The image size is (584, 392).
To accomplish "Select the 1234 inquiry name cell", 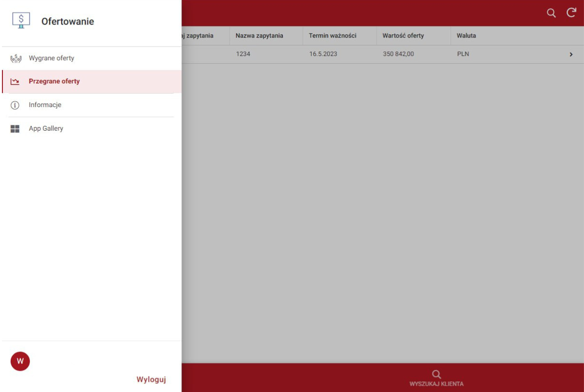I will 243,54.
